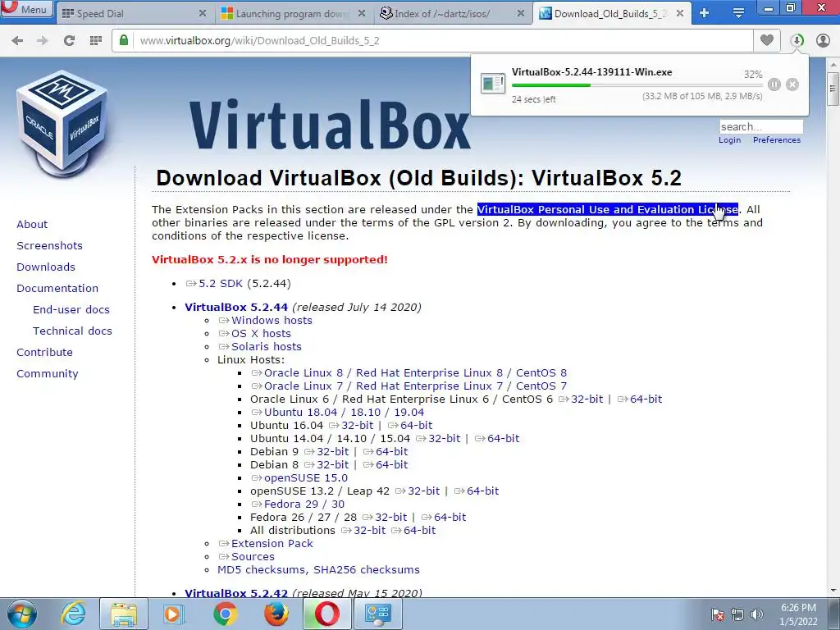This screenshot has width=840, height=630.
Task: Click the page vertical scrollbar thumb
Action: pos(833,89)
